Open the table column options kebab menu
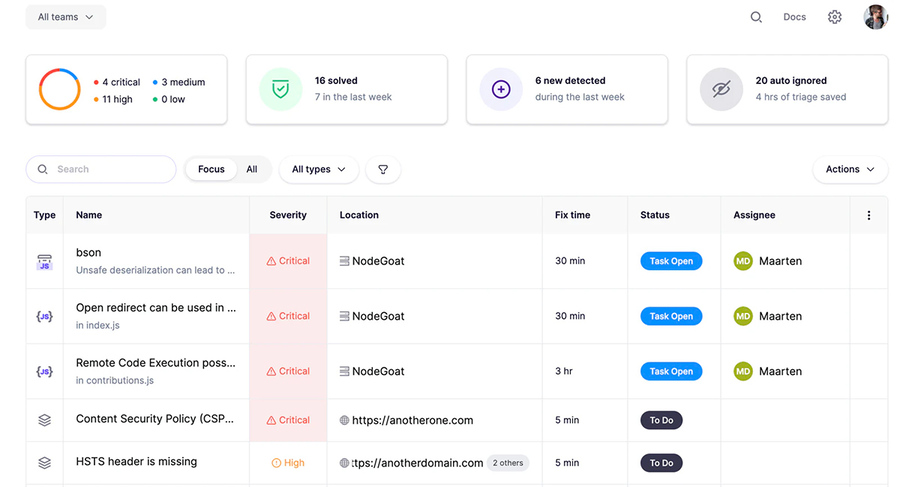900x487 pixels. [x=868, y=215]
